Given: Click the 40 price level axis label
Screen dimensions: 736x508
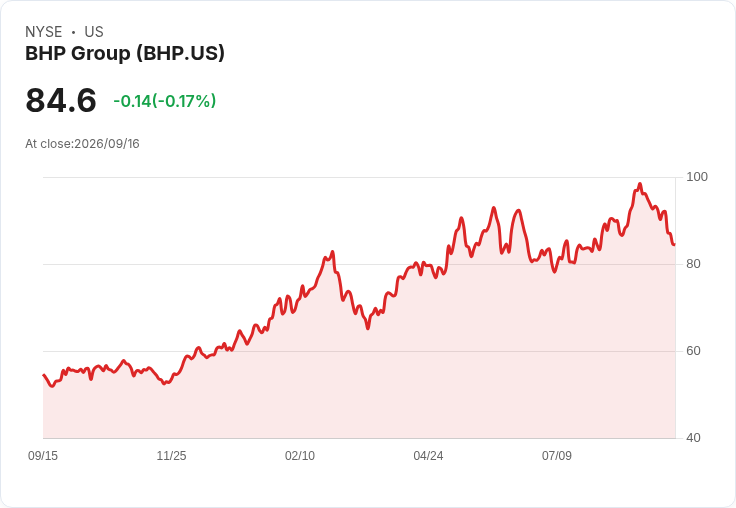Looking at the screenshot, I should pyautogui.click(x=693, y=438).
